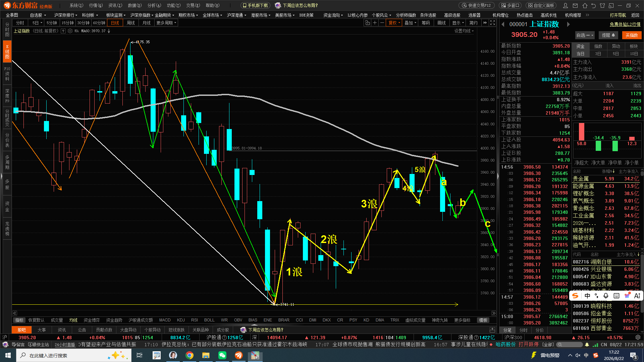Open search magnifier in status bar
The image size is (644, 362).
point(559,345)
